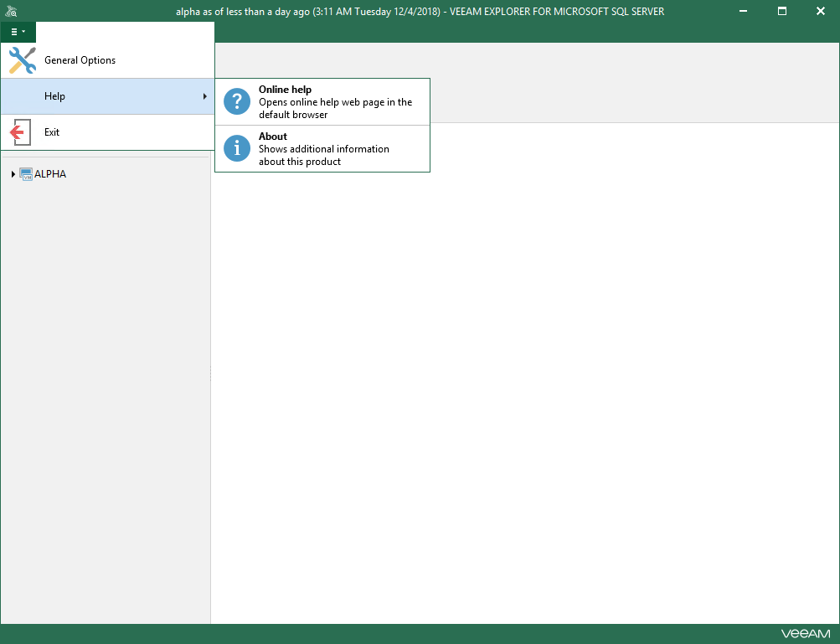Click the 'Shows additional information' description text
840x644 pixels.
[324, 156]
